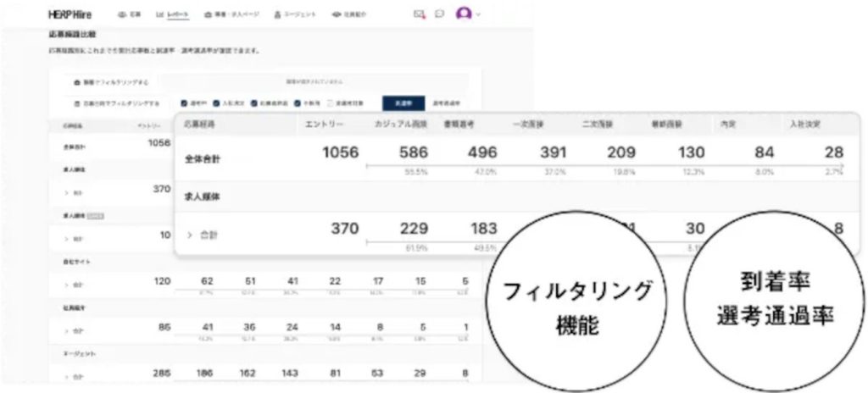Switch to 選考通過率 view button
The image size is (868, 393).
446,103
